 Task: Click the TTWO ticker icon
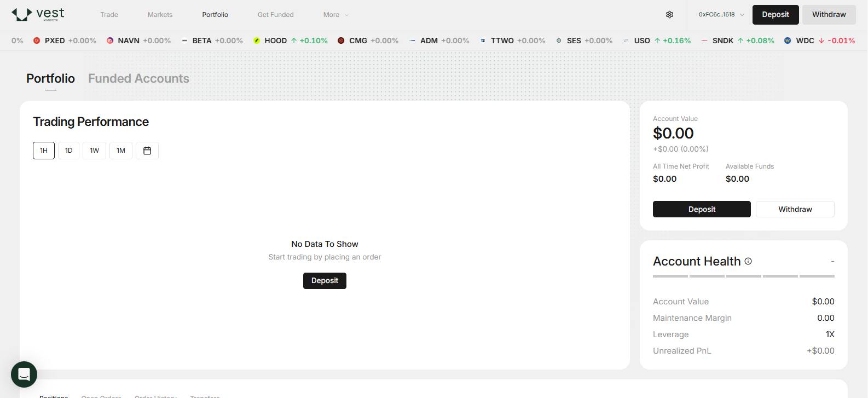click(483, 41)
